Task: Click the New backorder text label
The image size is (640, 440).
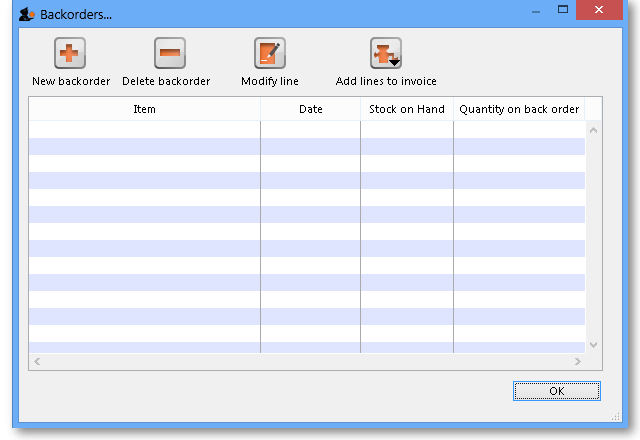Action: (71, 81)
